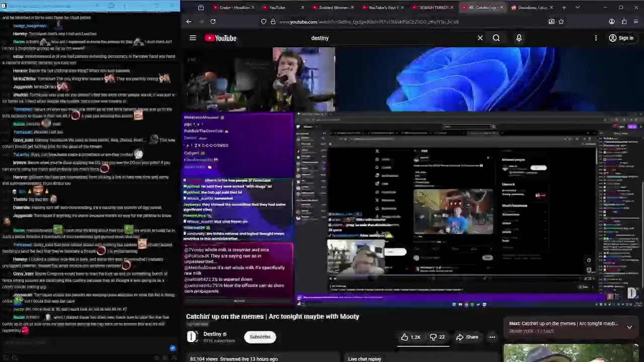644x362 pixels.
Task: Click the Share button
Action: [467, 337]
